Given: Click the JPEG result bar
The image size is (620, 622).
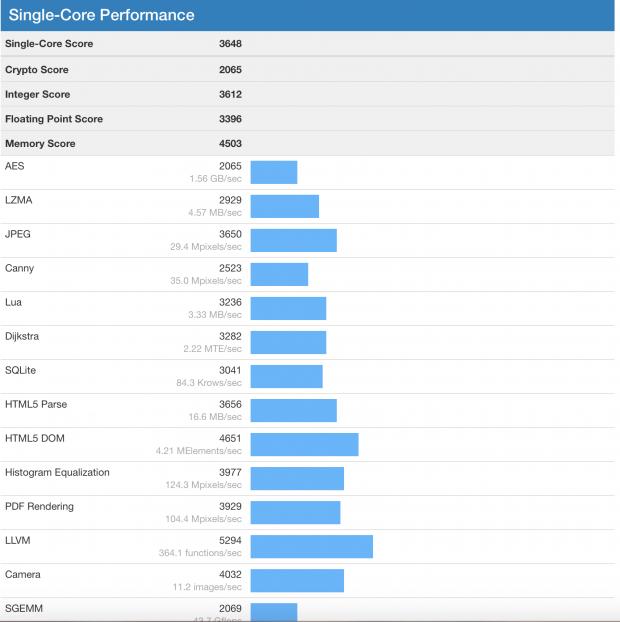Looking at the screenshot, I should [x=293, y=240].
